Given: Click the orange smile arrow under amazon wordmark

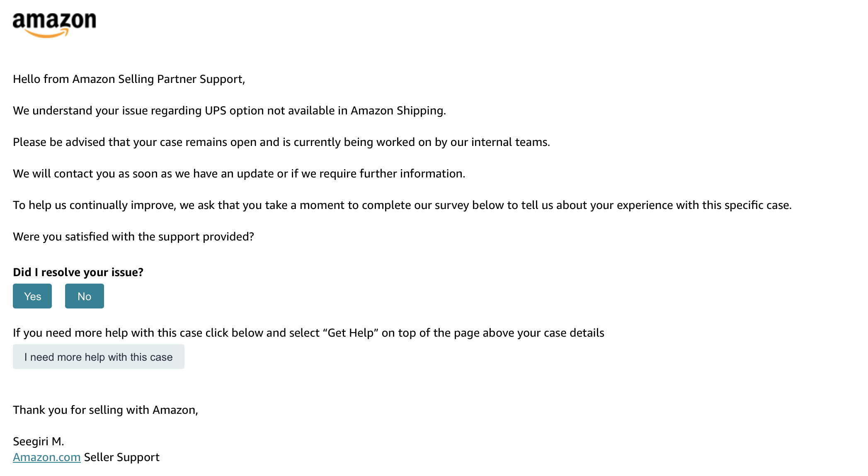Looking at the screenshot, I should 46,34.
